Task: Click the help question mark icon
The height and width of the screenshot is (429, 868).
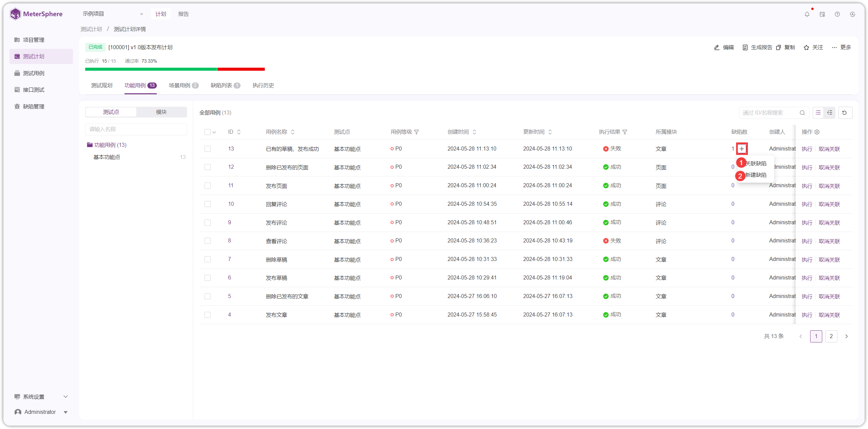Action: (837, 14)
